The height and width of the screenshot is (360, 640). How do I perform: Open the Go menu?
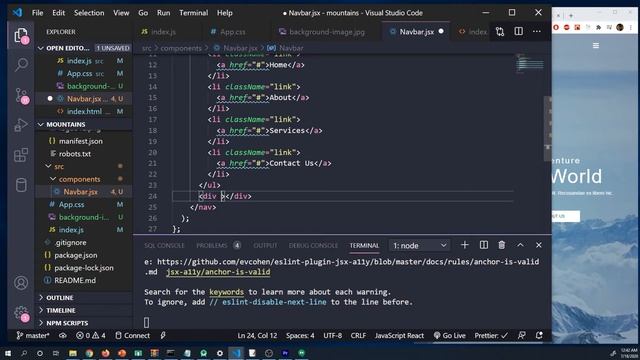pos(143,13)
